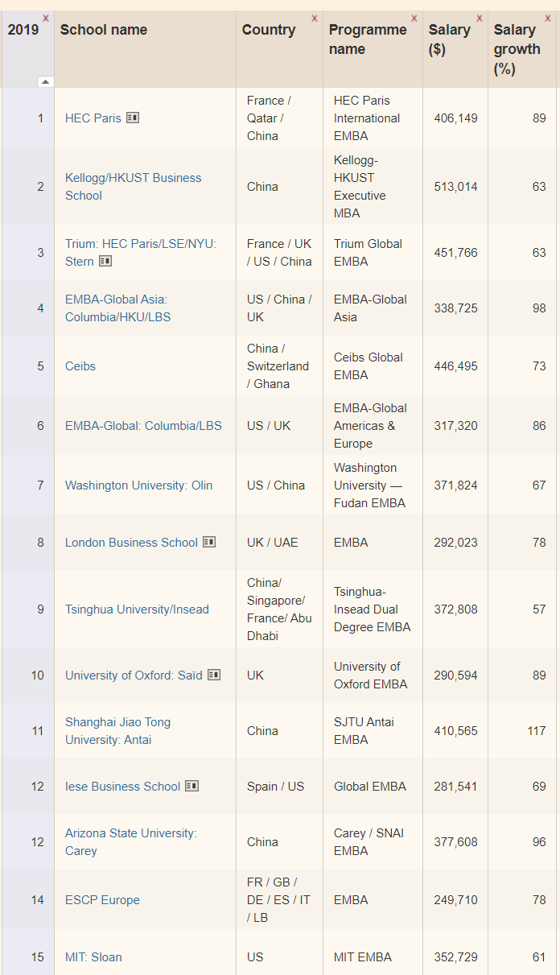Screen dimensions: 560x975
Task: Open the MIT: Sloan link
Action: click(93, 956)
